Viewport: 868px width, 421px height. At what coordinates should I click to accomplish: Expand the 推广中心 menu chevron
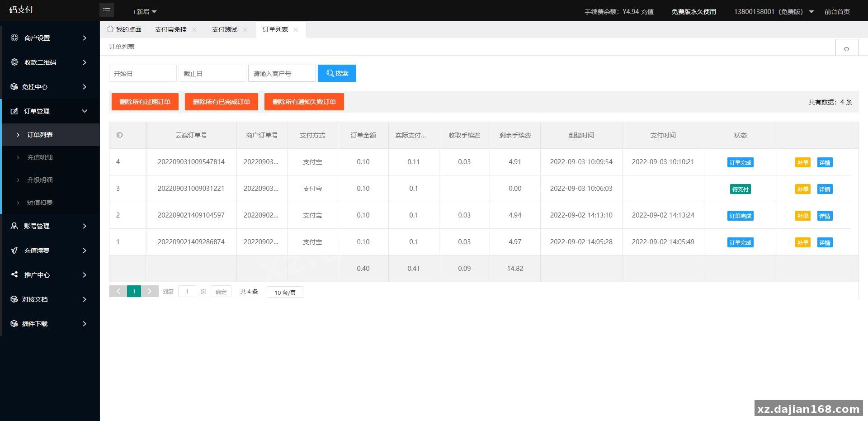(x=85, y=275)
